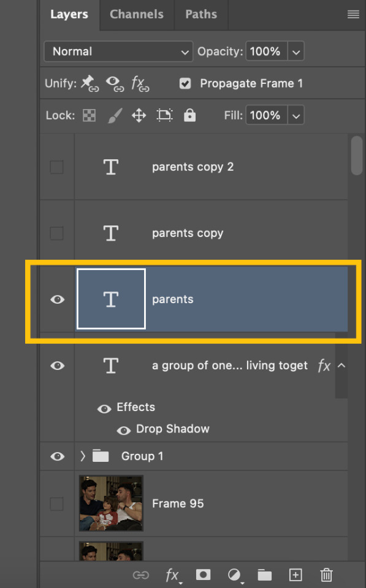Switch to the Channels tab

coord(137,14)
